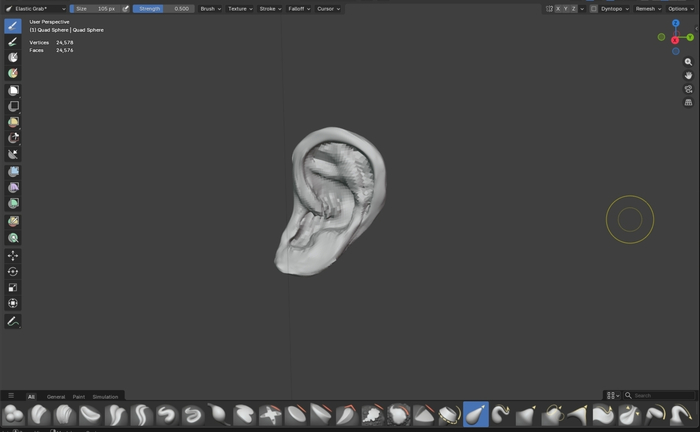Screen dimensions: 700x432
Task: Open the Texture dropdown
Action: [240, 8]
